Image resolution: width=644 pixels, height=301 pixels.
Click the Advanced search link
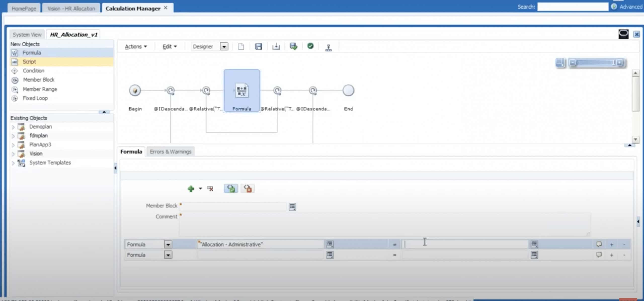[x=631, y=7]
